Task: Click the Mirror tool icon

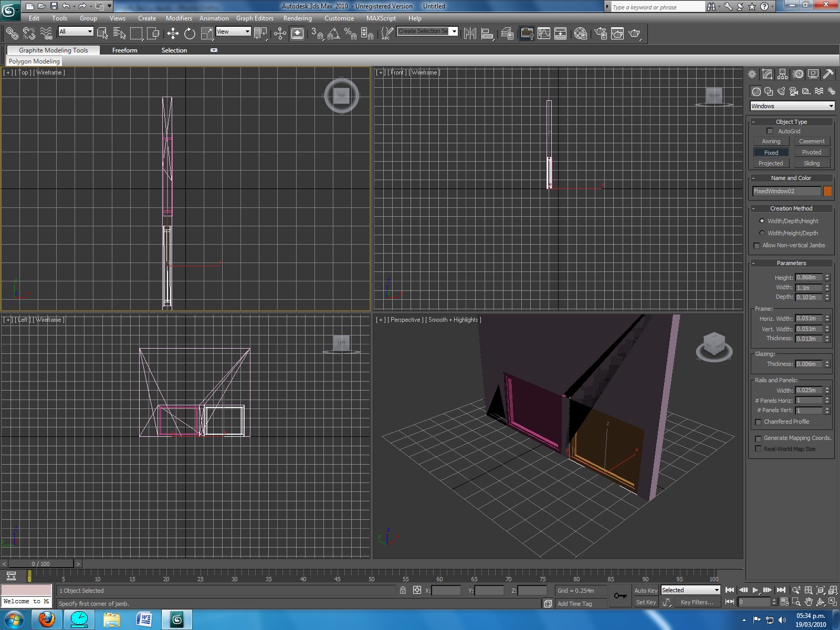Action: [x=470, y=34]
